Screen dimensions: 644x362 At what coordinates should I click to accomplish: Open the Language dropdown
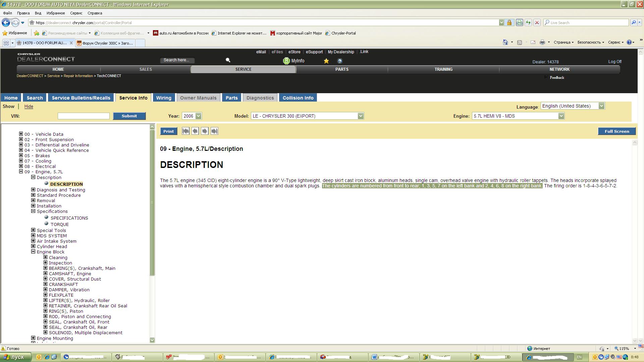click(601, 106)
